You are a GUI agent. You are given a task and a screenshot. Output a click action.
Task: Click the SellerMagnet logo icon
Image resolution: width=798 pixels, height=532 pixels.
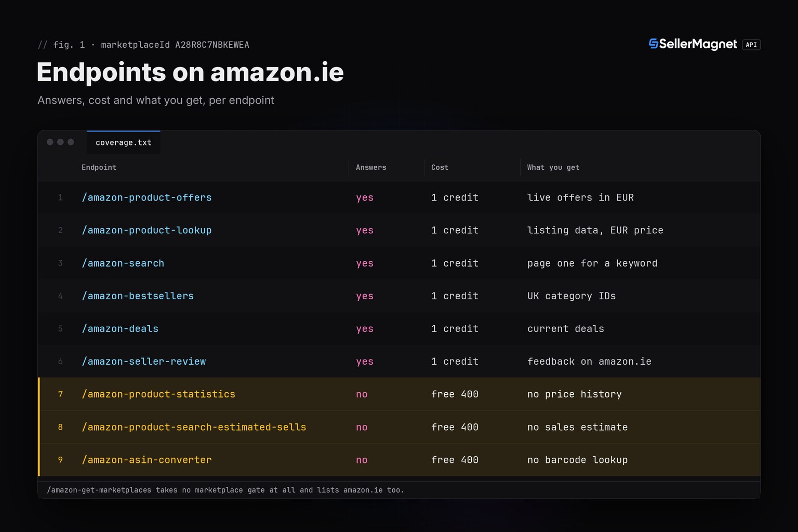pyautogui.click(x=654, y=44)
